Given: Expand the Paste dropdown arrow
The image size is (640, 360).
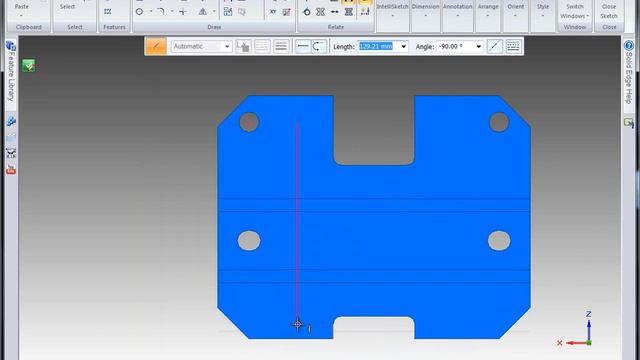Looking at the screenshot, I should [22, 16].
